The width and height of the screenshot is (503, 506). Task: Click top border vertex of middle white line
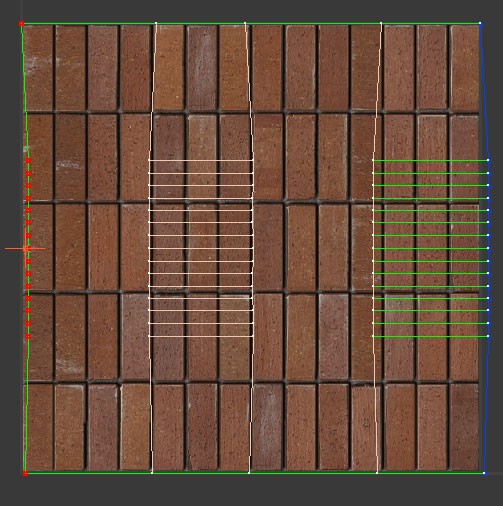245,23
